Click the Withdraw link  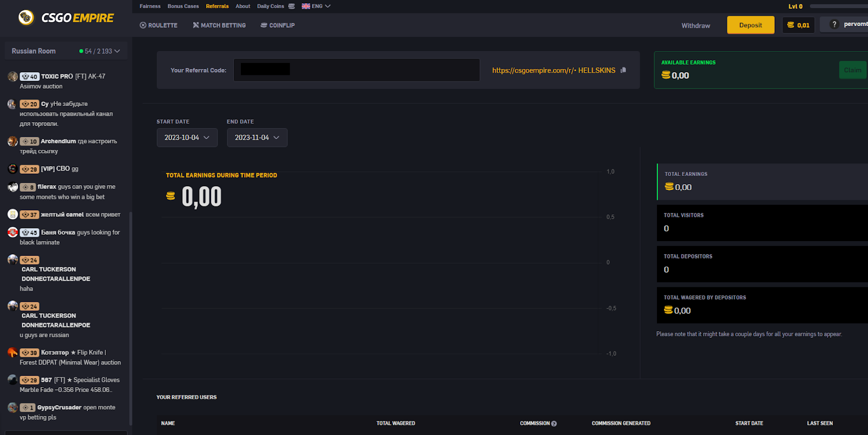pos(696,26)
